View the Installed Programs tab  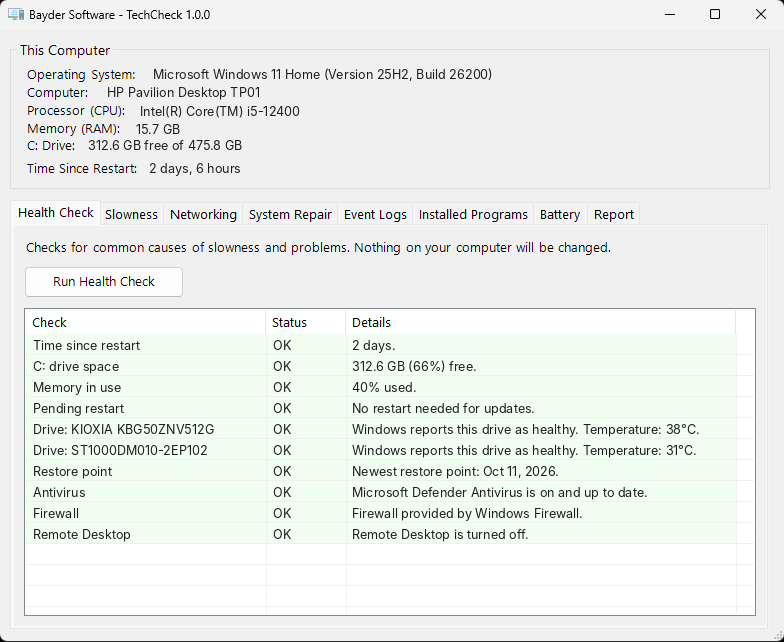pos(473,214)
